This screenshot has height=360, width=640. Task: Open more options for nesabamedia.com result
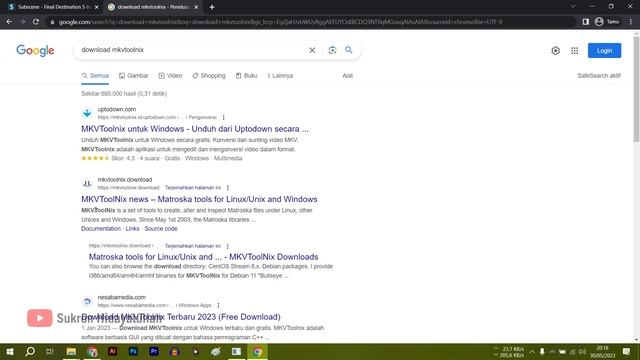click(218, 305)
